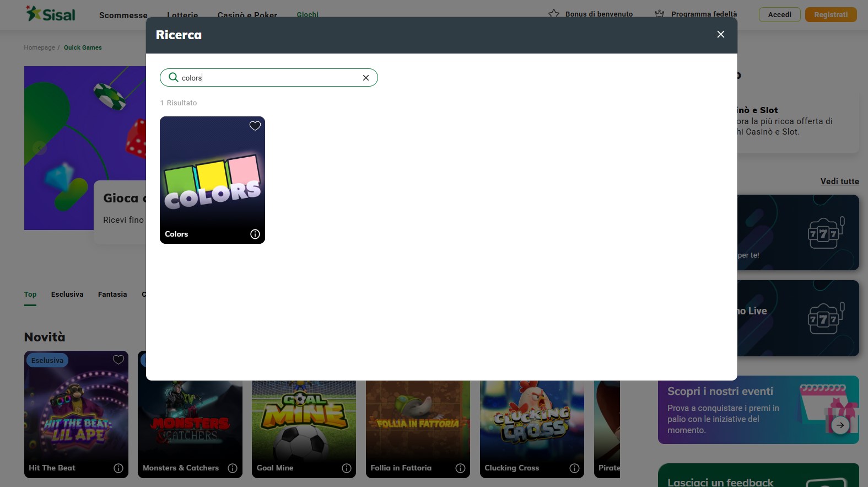
Task: Select the Fantasia tab
Action: click(x=112, y=295)
